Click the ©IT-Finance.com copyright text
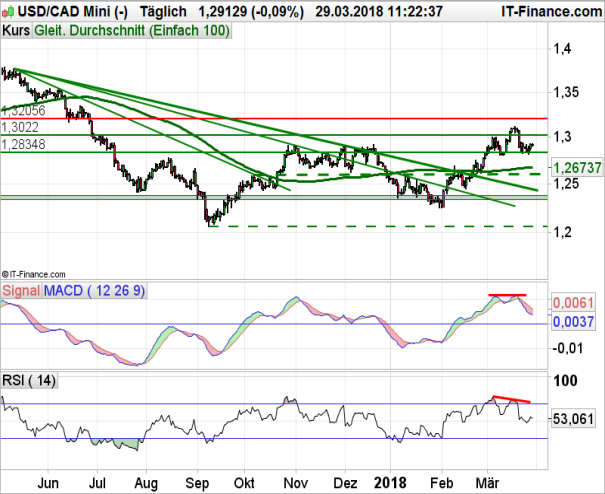This screenshot has height=494, width=605. (x=34, y=274)
